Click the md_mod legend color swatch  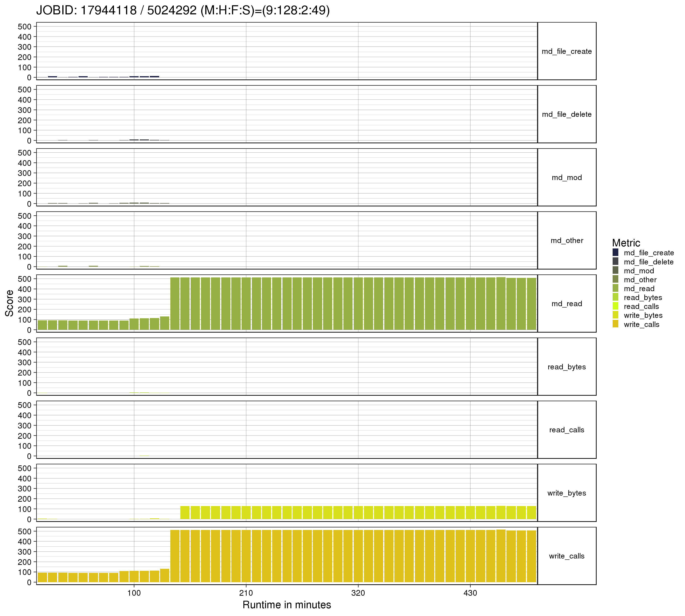click(x=616, y=270)
